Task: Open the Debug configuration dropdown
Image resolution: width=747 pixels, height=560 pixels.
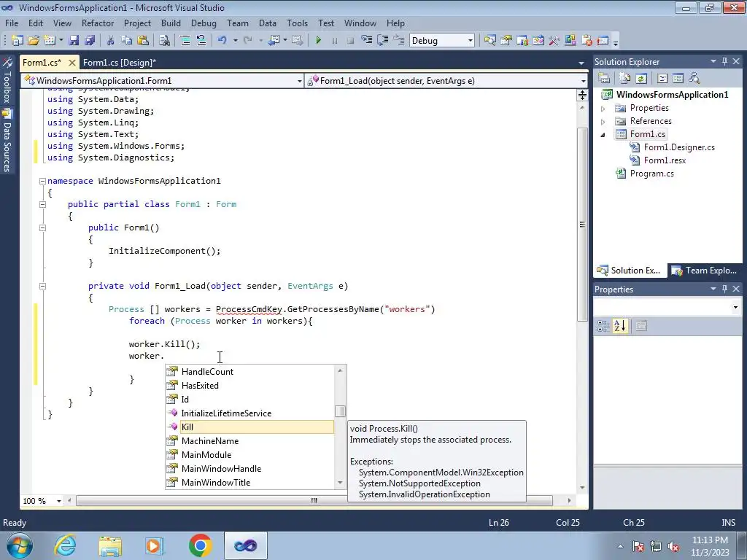Action: [x=471, y=41]
